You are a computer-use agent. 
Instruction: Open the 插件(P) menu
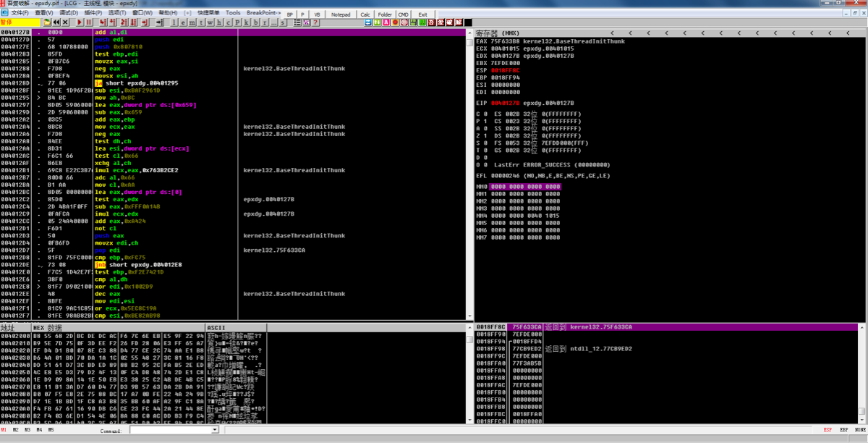93,12
